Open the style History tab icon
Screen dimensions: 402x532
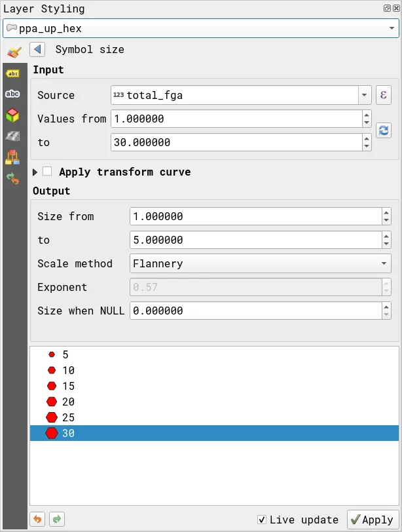tap(13, 178)
